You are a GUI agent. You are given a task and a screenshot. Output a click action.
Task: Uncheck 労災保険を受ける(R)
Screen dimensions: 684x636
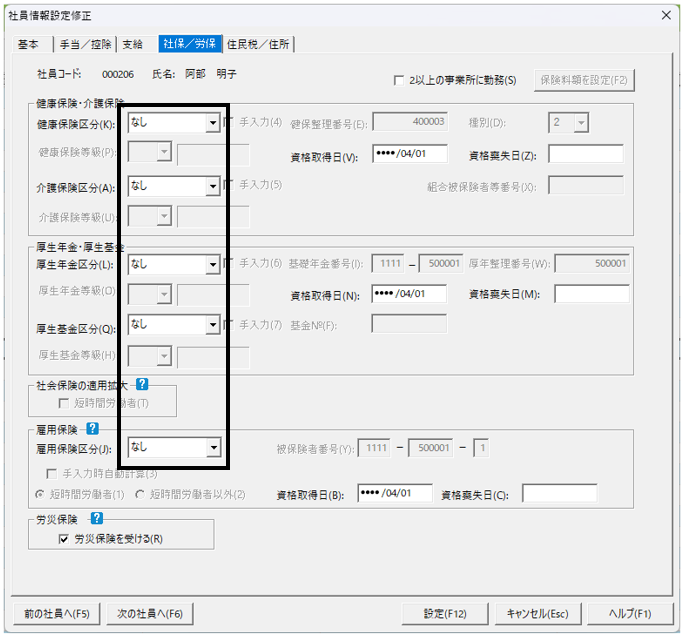point(64,539)
